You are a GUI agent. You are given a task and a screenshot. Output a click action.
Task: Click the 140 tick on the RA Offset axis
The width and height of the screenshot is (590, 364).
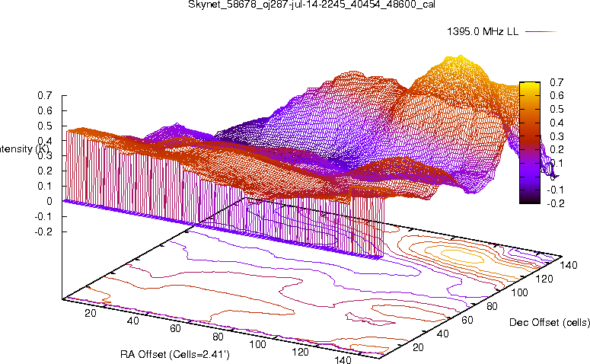click(343, 359)
